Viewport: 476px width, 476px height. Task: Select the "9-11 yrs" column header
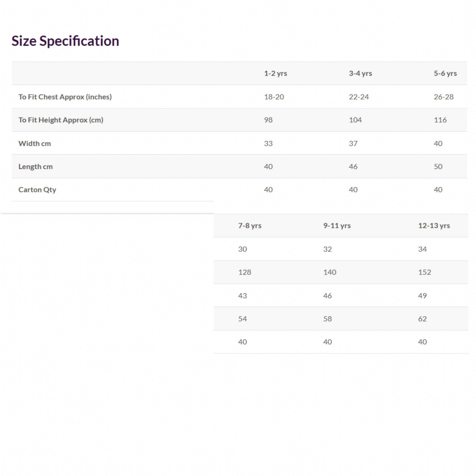tap(337, 226)
